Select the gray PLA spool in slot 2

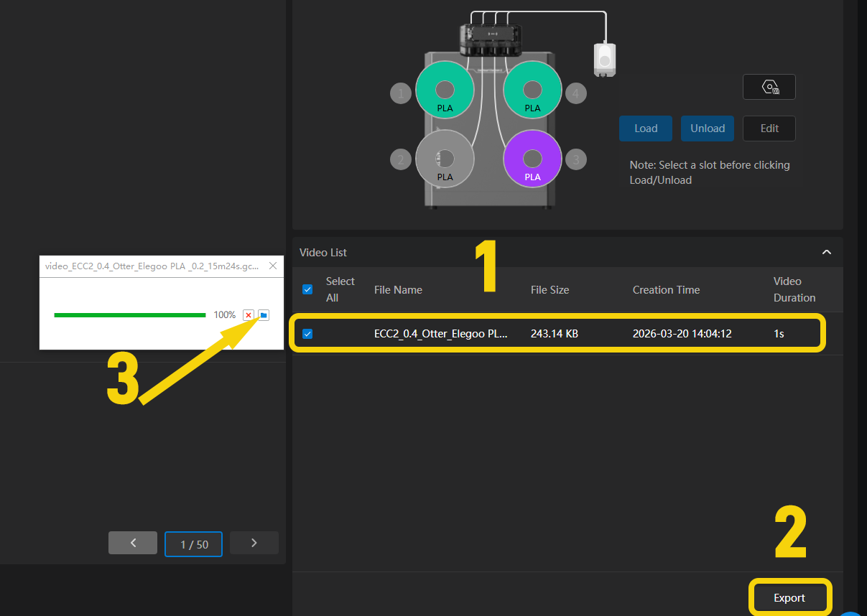pyautogui.click(x=445, y=159)
